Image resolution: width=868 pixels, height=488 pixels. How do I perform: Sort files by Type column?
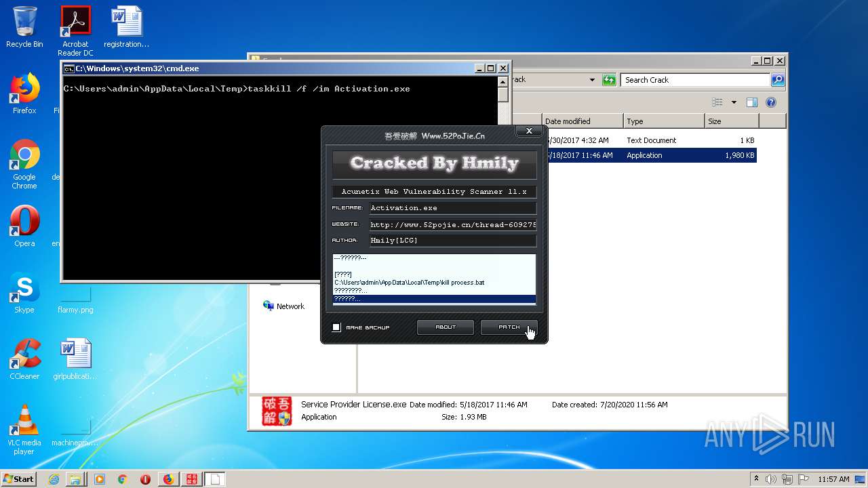click(664, 121)
